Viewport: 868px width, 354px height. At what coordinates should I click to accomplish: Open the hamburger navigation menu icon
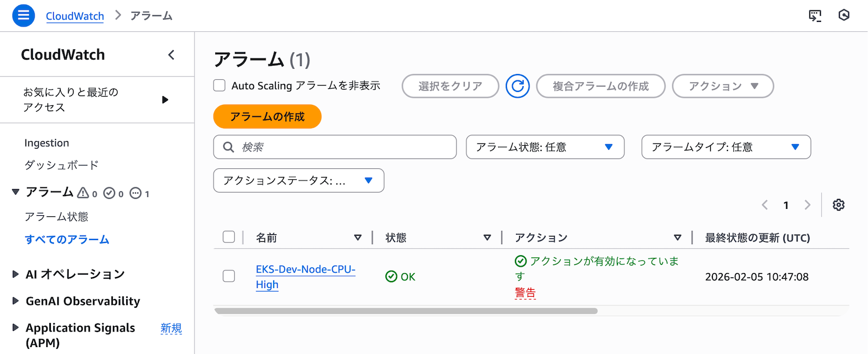[24, 16]
